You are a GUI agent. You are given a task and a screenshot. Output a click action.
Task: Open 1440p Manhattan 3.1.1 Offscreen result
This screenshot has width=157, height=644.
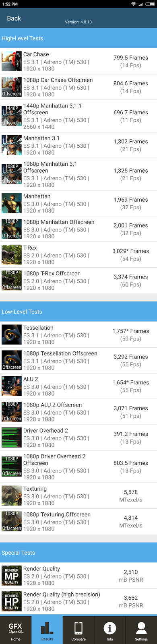(78, 116)
